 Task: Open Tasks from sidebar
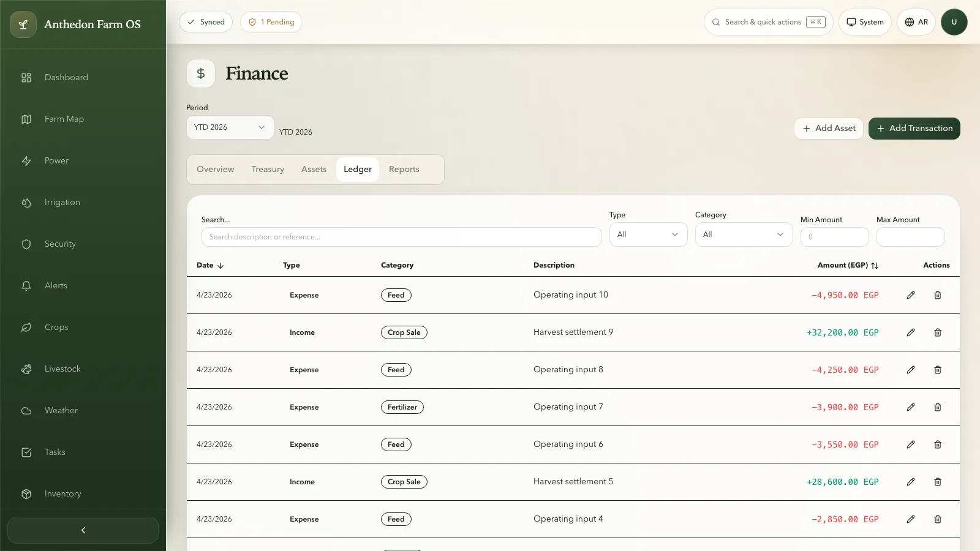coord(83,452)
